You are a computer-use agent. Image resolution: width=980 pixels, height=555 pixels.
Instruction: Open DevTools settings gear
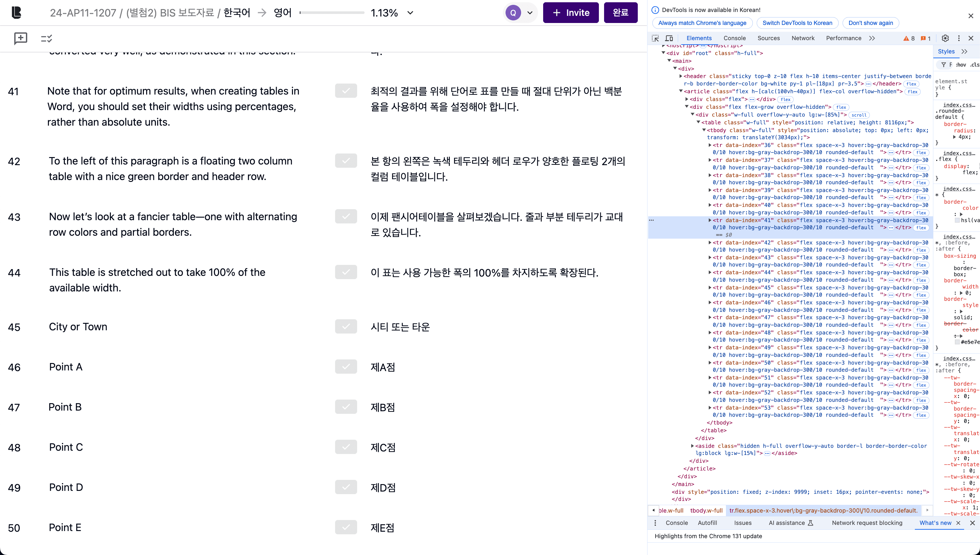click(x=945, y=38)
